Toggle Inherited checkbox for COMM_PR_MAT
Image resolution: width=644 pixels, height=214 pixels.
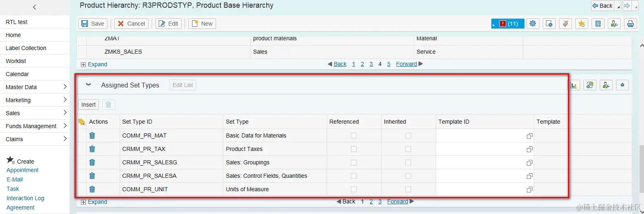pyautogui.click(x=408, y=135)
